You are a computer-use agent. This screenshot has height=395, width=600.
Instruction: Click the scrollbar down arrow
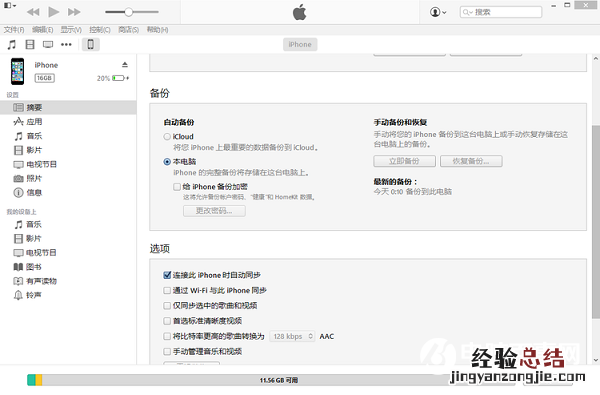click(x=596, y=360)
